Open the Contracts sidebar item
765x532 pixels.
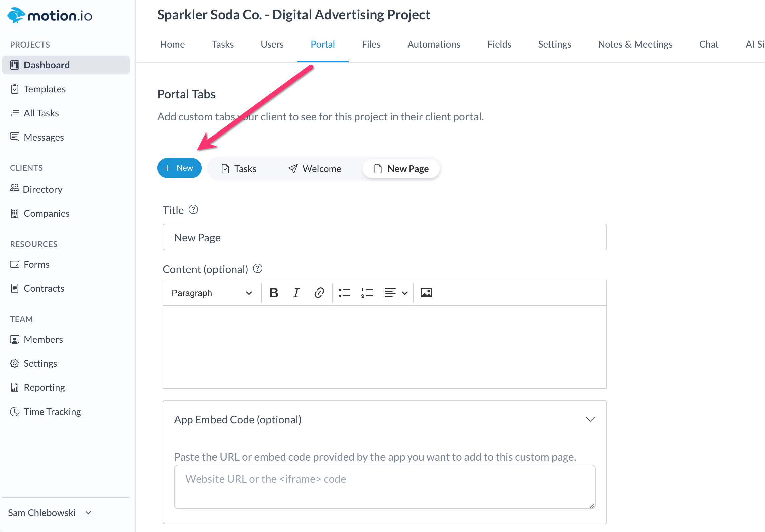pyautogui.click(x=44, y=288)
